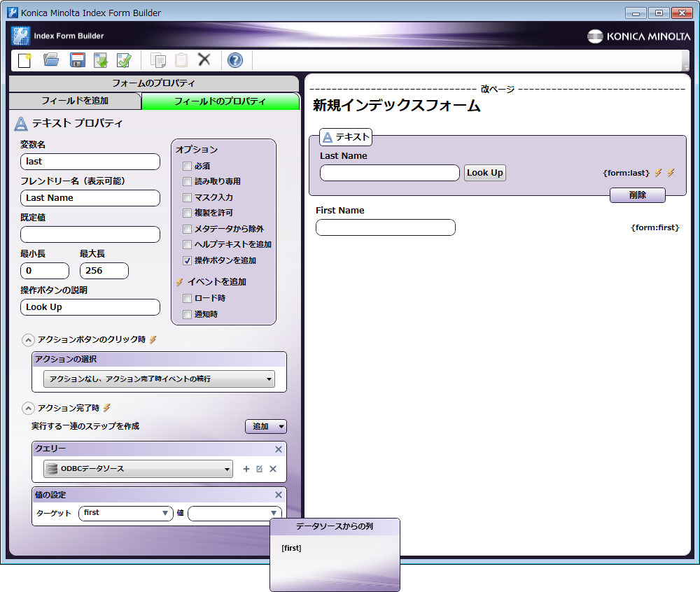Select the フィールドのプロパティ tab
Viewport: 700px width, 592px height.
click(220, 101)
